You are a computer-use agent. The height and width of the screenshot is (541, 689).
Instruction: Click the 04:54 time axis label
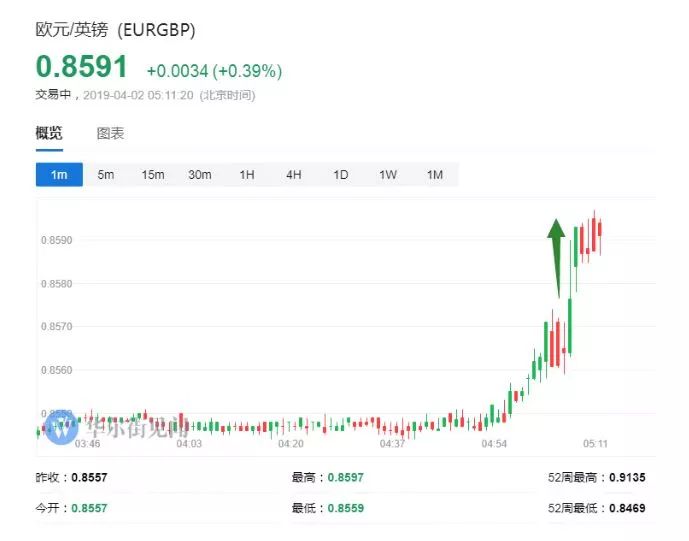494,444
